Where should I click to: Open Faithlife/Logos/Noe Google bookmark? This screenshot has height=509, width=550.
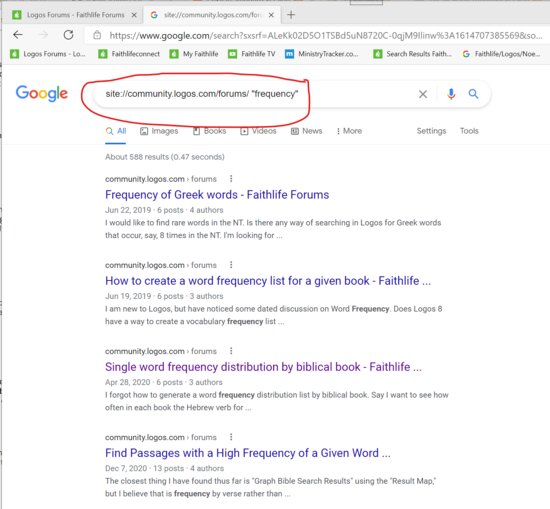click(502, 54)
